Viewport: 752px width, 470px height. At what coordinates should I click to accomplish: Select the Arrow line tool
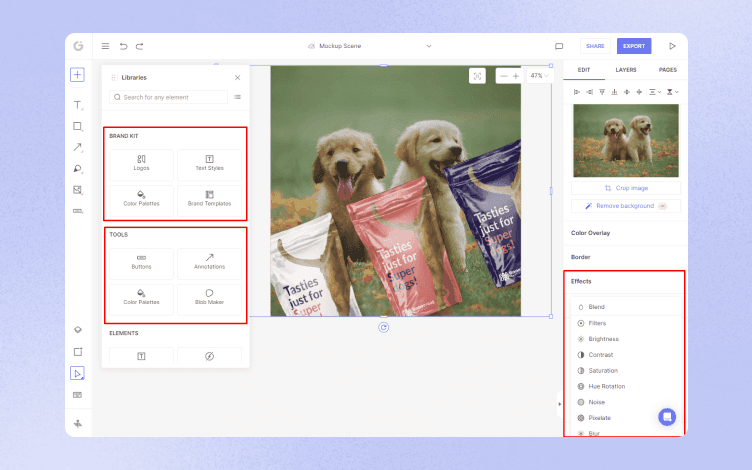pos(77,147)
